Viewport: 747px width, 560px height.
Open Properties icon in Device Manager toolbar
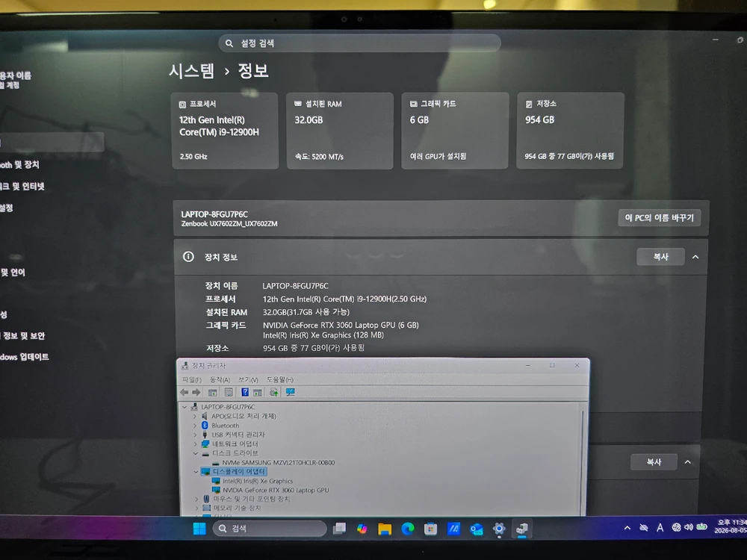(x=229, y=393)
